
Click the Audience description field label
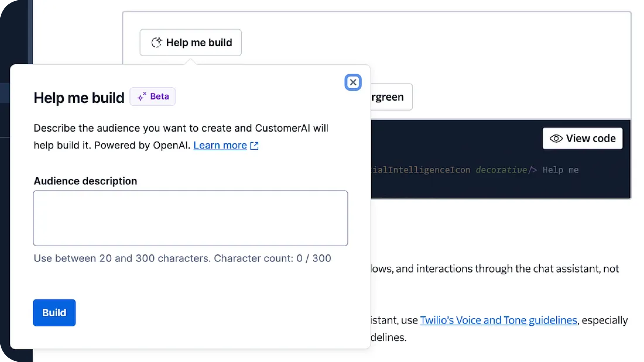[85, 181]
